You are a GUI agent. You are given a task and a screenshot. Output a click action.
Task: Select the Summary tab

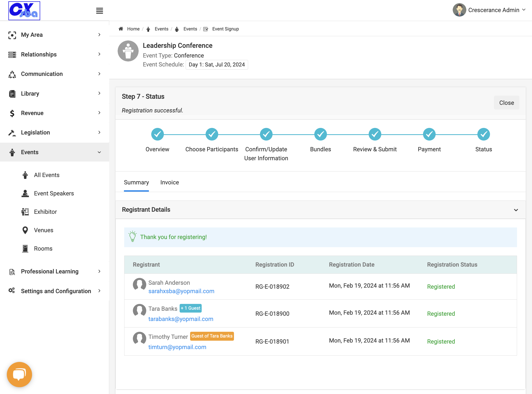(136, 183)
